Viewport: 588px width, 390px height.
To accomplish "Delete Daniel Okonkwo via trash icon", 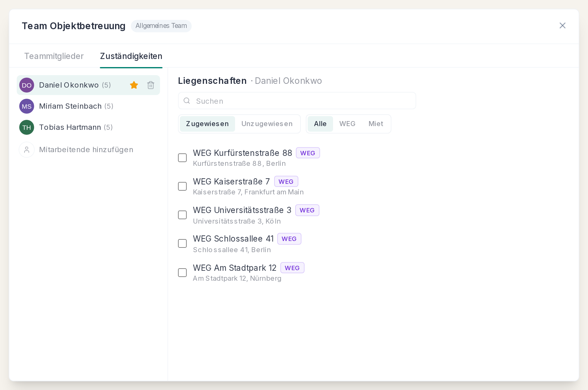I will point(151,85).
